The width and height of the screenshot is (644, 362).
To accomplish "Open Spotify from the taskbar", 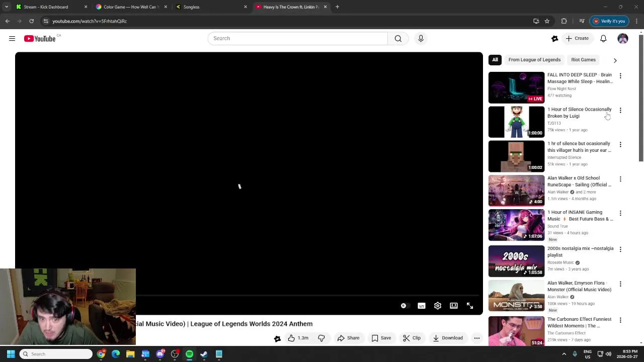I will [x=189, y=354].
